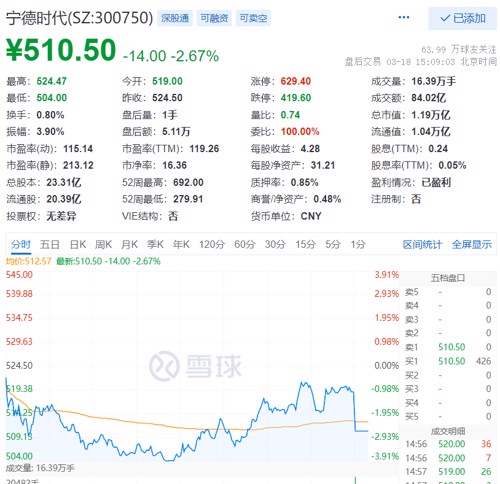This screenshot has height=484, width=500.
Task: Click the 52周最高 value 692.00
Action: point(188,182)
